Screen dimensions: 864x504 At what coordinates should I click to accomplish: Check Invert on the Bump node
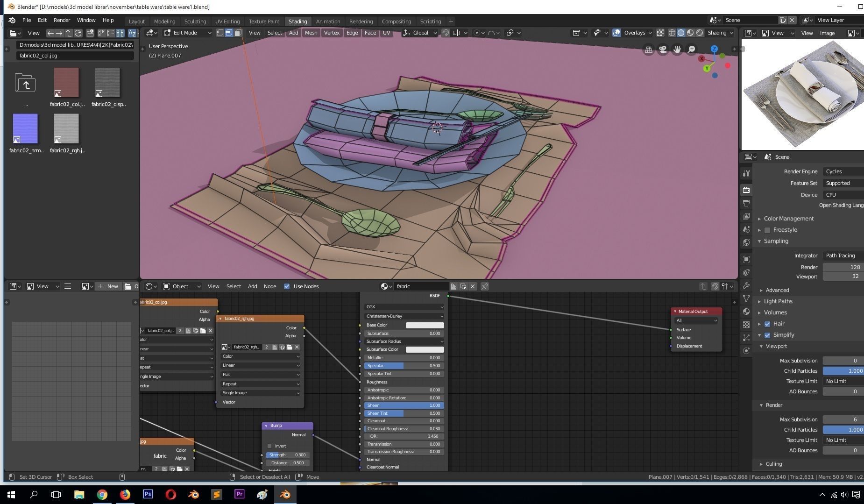point(269,446)
